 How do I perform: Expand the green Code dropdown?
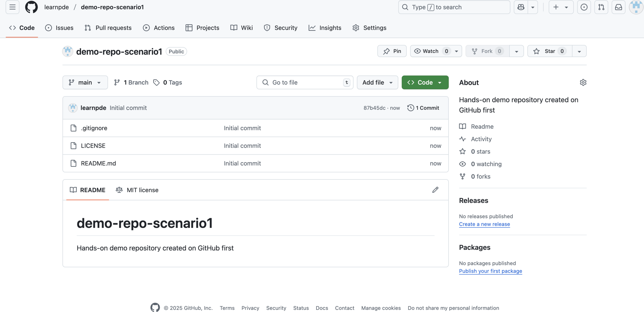click(x=425, y=83)
